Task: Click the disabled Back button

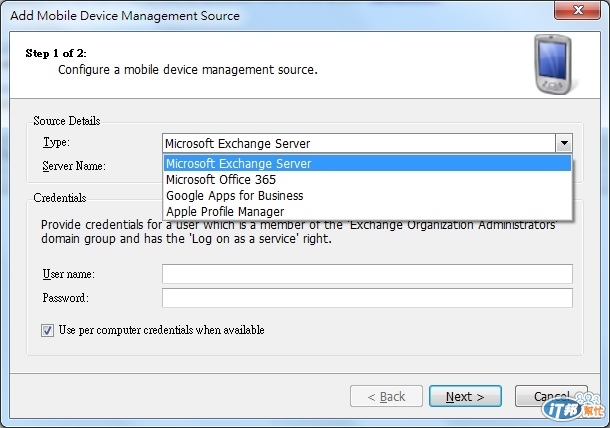Action: click(x=385, y=396)
